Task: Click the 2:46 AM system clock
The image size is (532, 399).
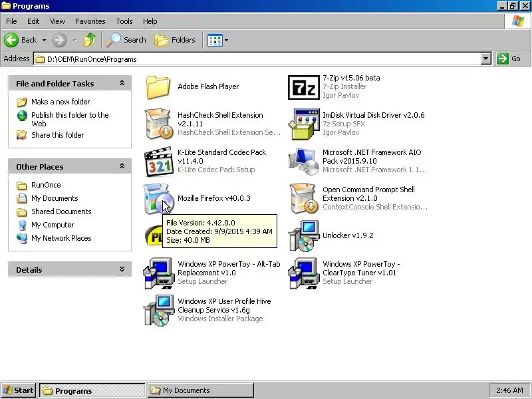Action: (x=509, y=390)
